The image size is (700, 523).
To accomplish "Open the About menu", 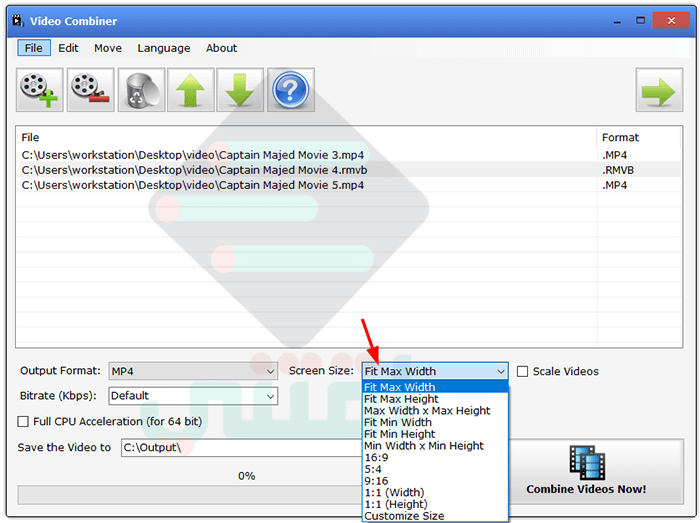I will click(221, 48).
